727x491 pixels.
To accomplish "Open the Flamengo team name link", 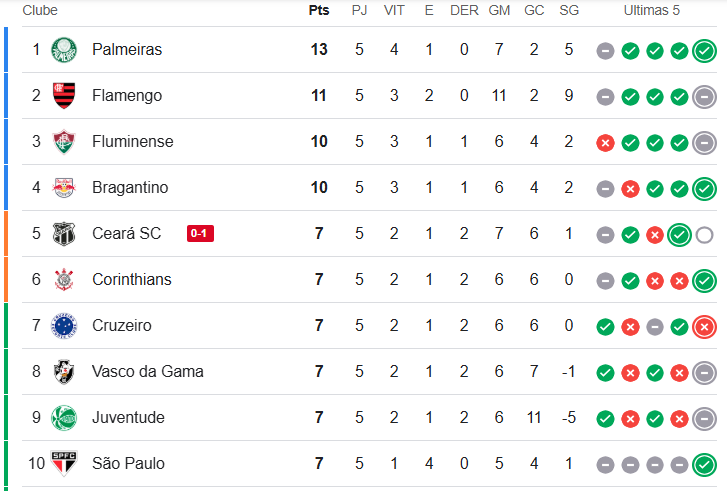I will [127, 96].
